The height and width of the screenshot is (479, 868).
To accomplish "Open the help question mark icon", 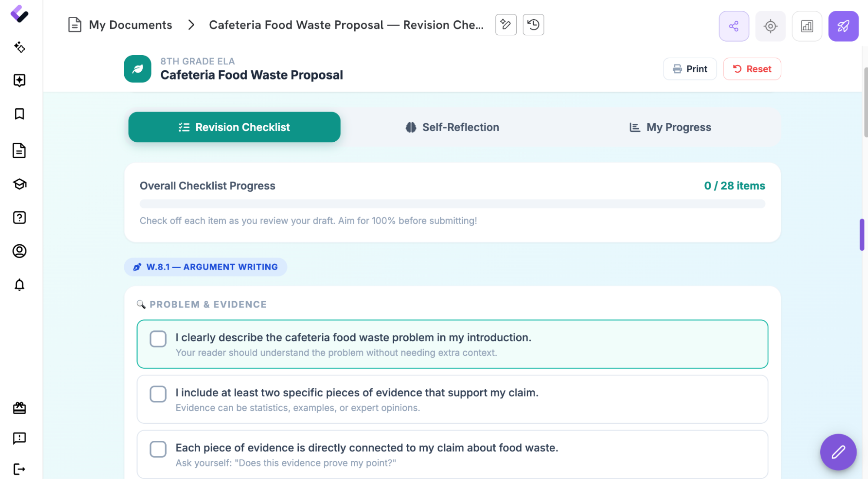I will point(19,217).
